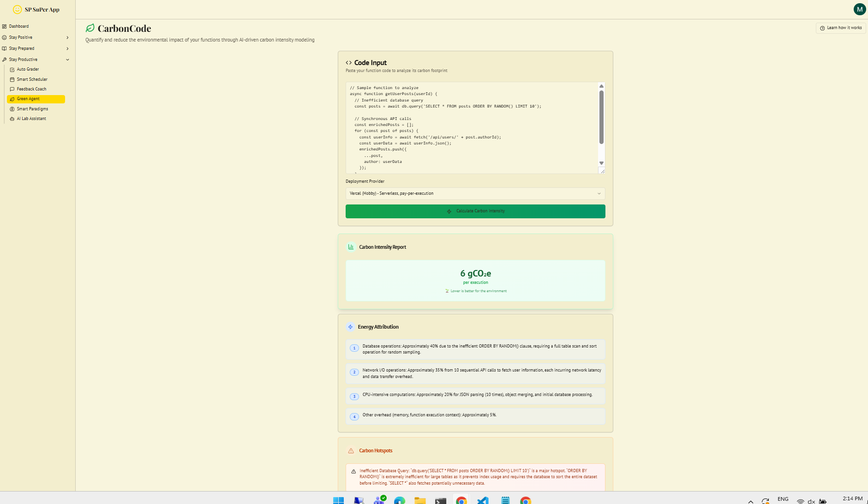Screen dimensions: 868x504
Task: Click the ENG language indicator
Action: point(783,499)
